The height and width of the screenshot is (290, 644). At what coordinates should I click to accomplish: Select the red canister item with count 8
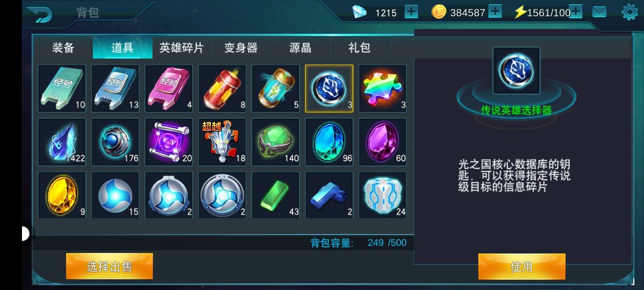coord(222,88)
